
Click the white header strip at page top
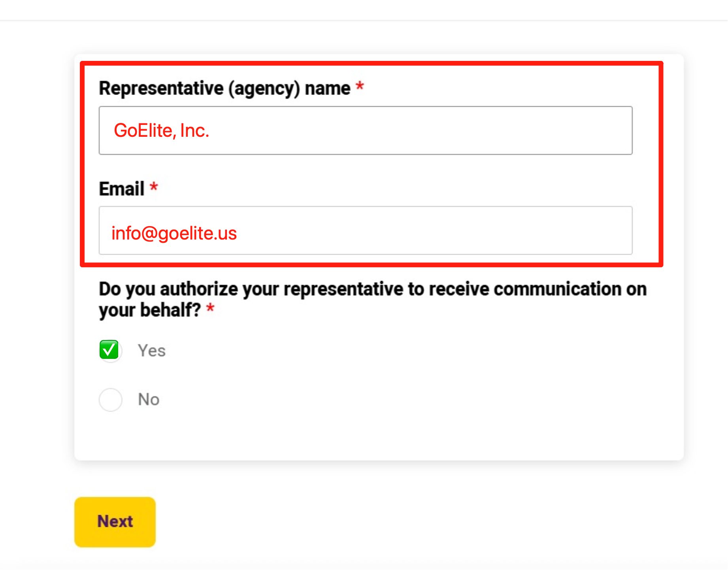(364, 9)
